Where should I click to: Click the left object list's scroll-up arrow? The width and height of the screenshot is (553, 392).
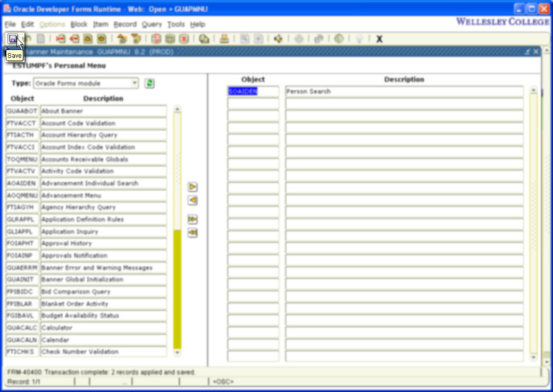point(177,109)
